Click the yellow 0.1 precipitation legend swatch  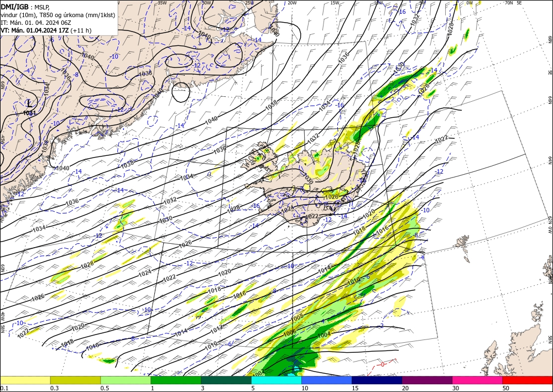(x=25, y=380)
